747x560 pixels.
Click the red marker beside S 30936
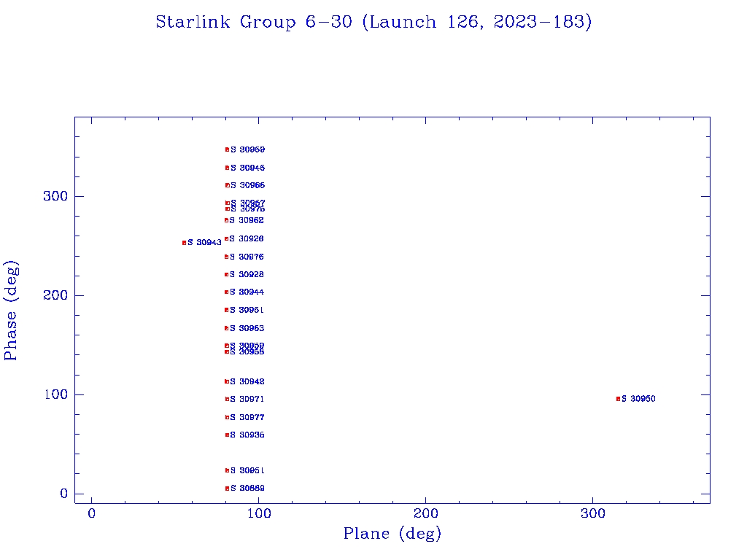pyautogui.click(x=227, y=435)
